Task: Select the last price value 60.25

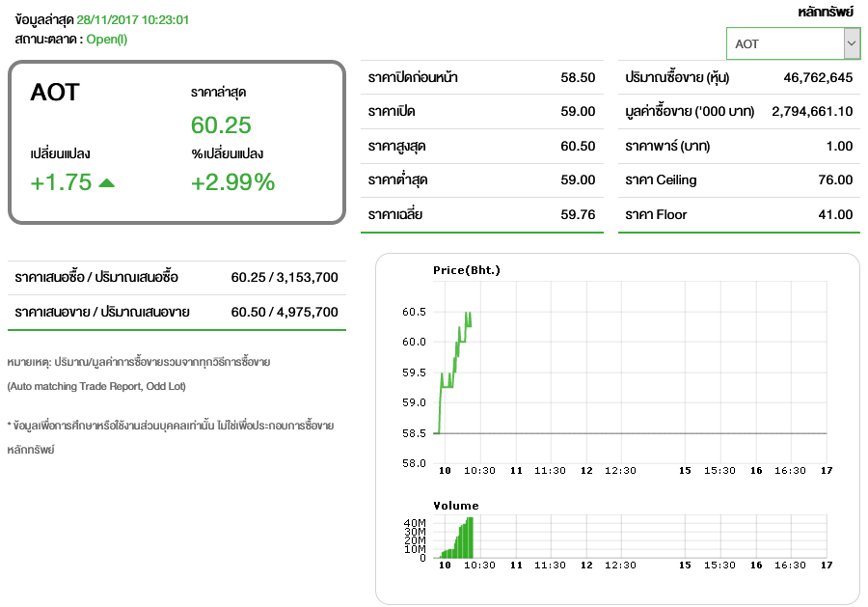Action: pos(221,125)
